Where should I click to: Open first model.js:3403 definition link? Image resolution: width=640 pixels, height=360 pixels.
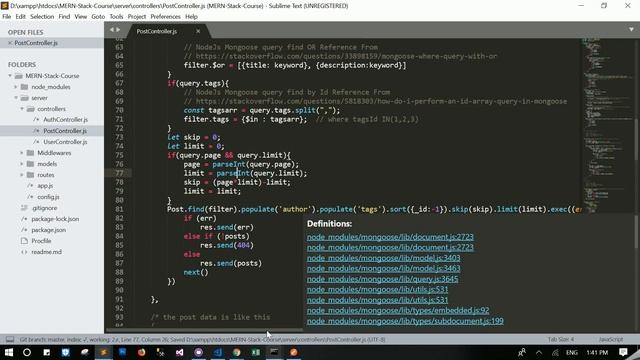point(383,258)
